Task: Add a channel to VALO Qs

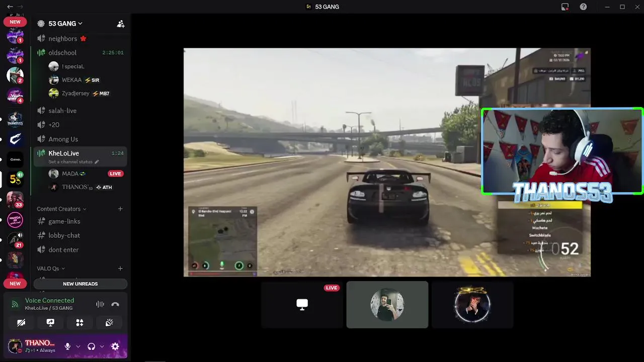Action: click(120, 268)
